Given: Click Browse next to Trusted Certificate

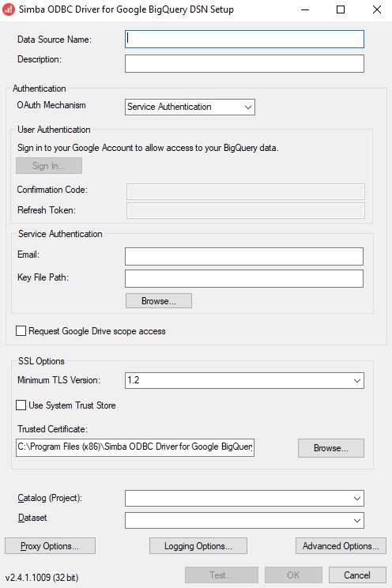Looking at the screenshot, I should click(x=331, y=448).
